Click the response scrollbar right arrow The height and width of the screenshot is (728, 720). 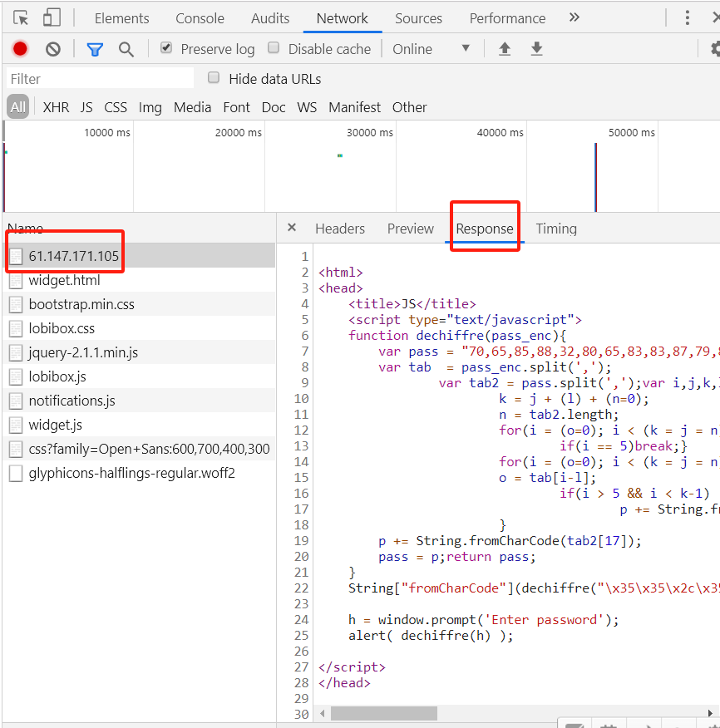[710, 713]
